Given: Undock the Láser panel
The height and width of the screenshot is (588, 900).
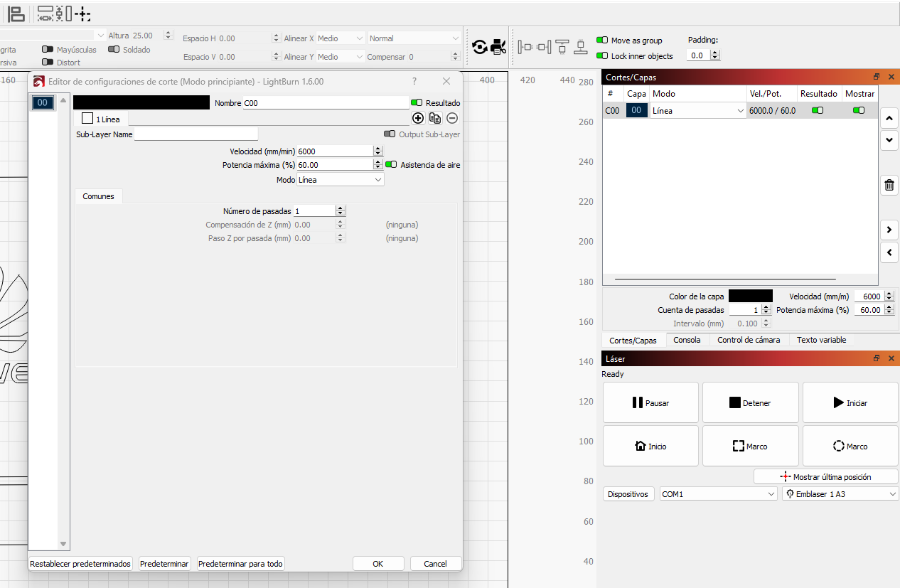Looking at the screenshot, I should pyautogui.click(x=877, y=358).
